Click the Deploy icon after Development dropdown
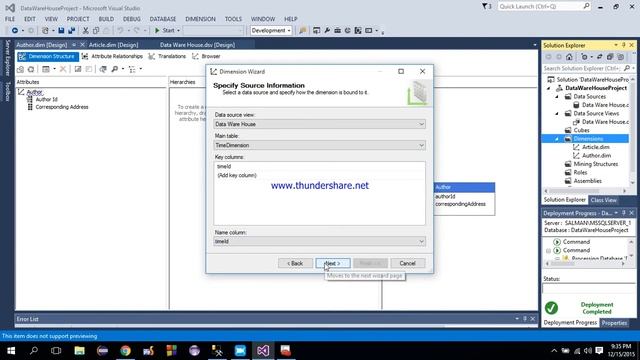 pos(302,31)
